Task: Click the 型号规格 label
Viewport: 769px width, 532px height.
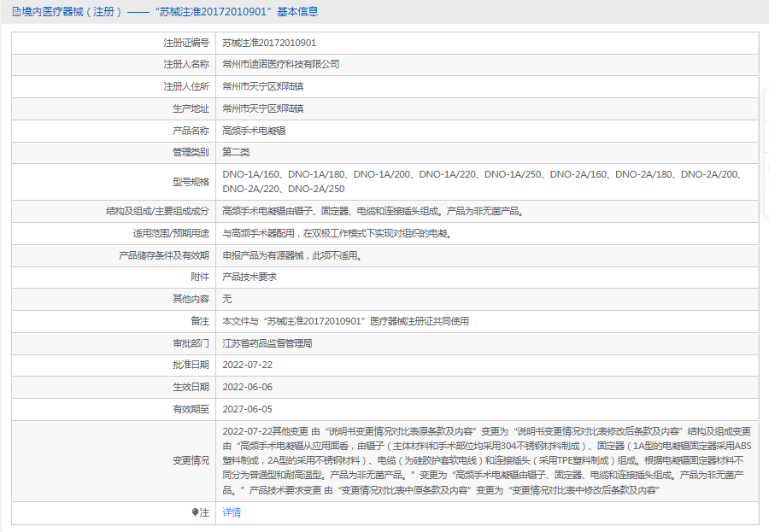Action: [x=191, y=182]
